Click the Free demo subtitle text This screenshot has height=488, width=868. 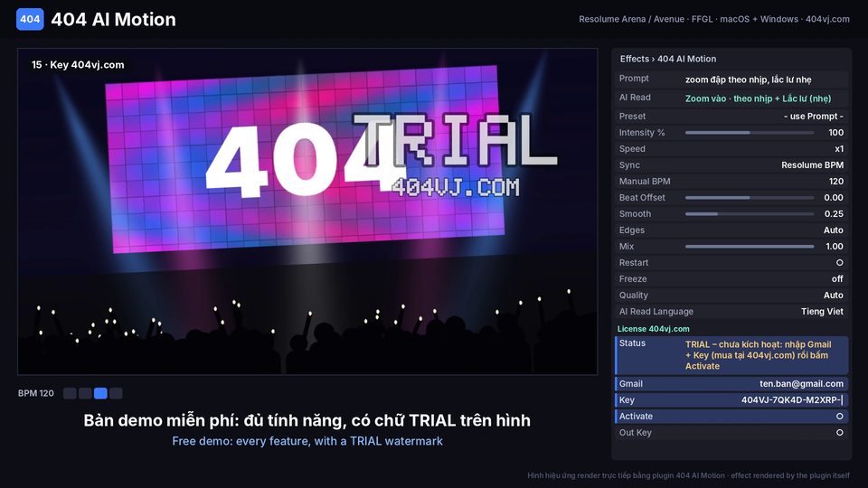pyautogui.click(x=307, y=441)
